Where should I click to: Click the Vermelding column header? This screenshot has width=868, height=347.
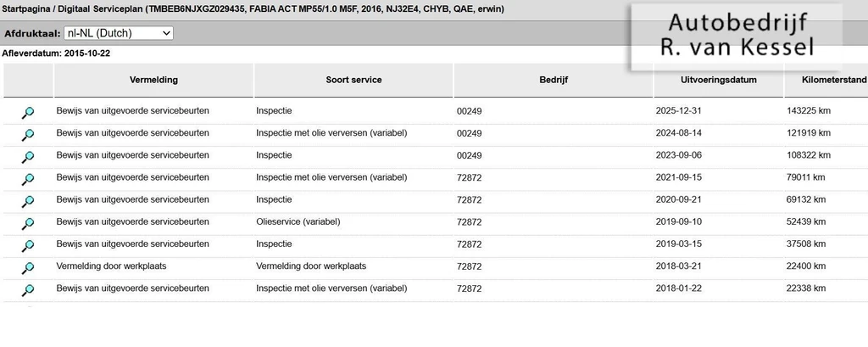tap(153, 80)
